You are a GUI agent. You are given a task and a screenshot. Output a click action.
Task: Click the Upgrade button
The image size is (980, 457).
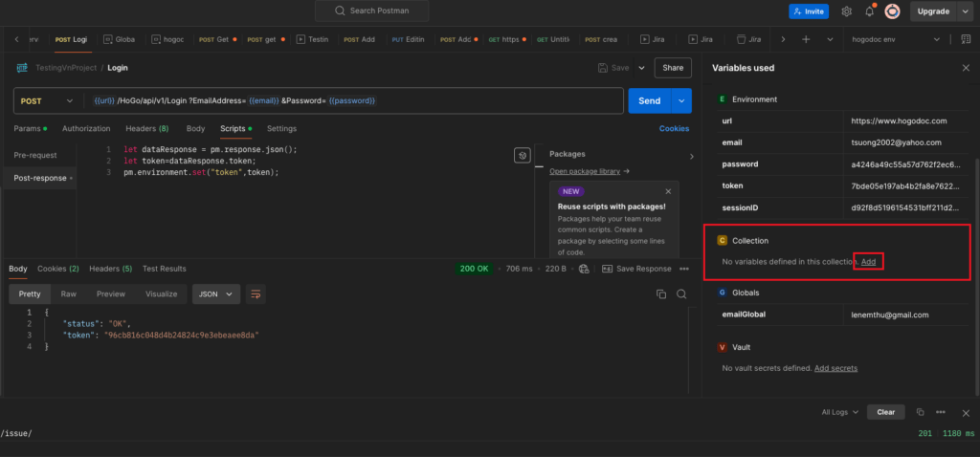[933, 11]
